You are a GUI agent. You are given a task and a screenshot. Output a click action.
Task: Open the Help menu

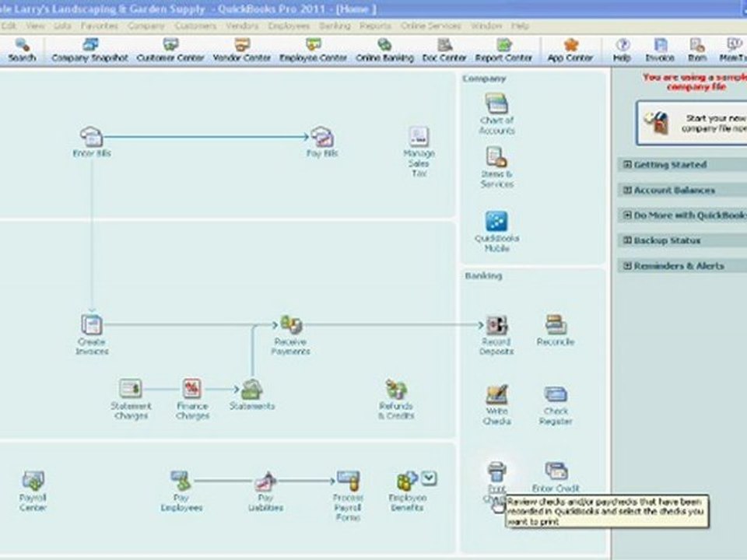coord(520,26)
